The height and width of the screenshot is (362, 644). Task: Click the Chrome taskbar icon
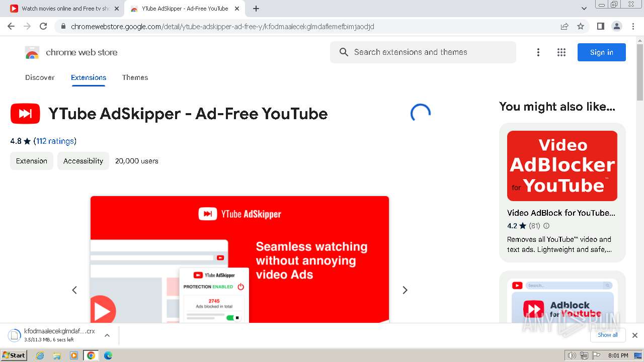pos(91,355)
